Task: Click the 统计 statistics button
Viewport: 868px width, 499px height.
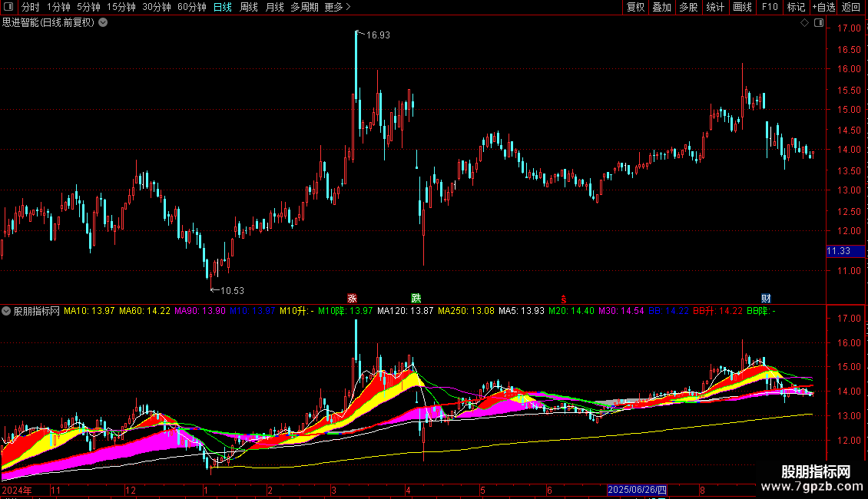Action: pyautogui.click(x=715, y=7)
